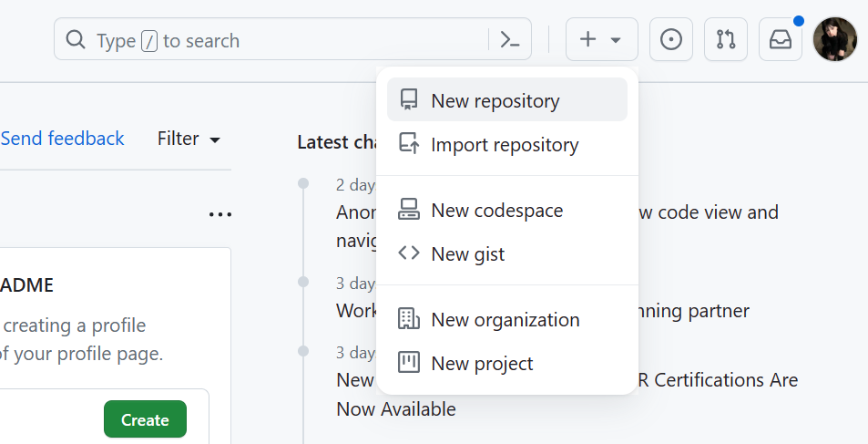This screenshot has height=444, width=868.
Task: Click the user profile avatar
Action: pos(835,40)
